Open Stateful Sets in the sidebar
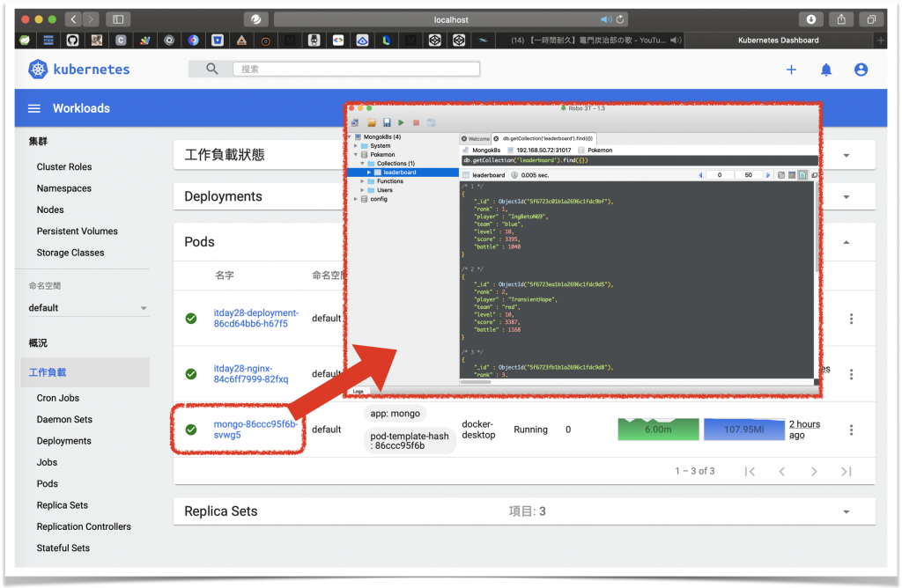 [63, 548]
